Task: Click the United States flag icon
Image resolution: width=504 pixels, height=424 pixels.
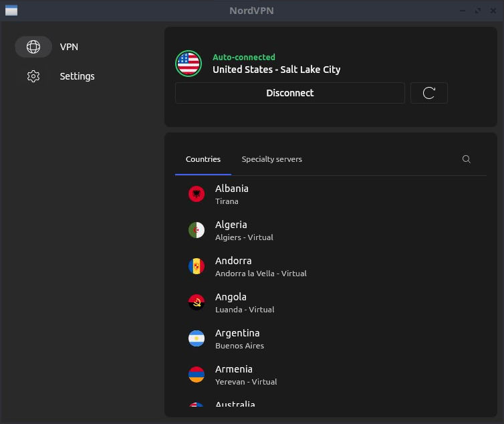Action: (x=188, y=64)
